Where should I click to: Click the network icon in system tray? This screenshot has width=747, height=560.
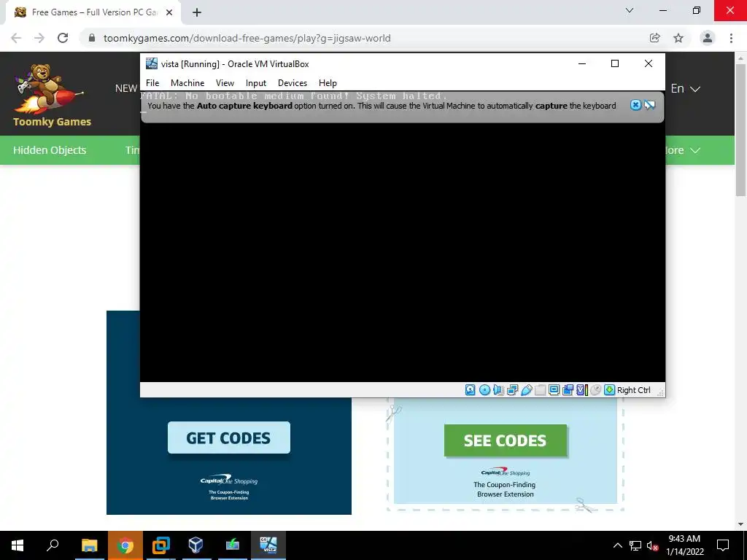click(x=635, y=545)
